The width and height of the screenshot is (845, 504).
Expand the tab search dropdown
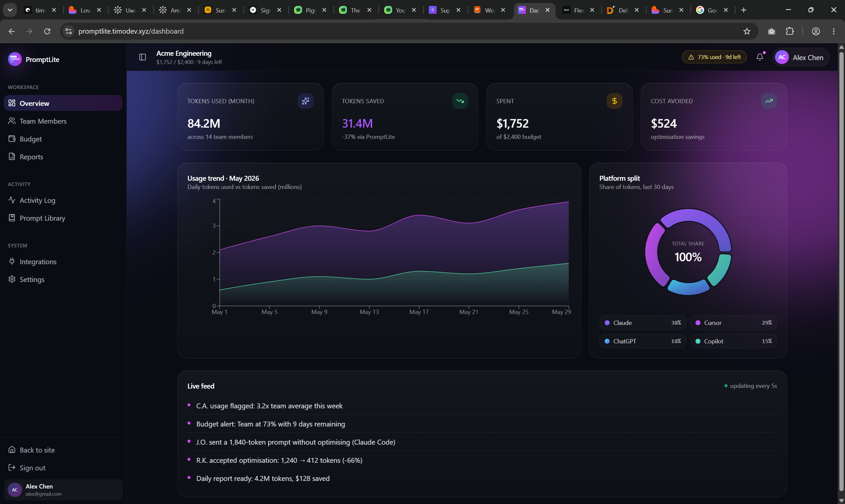[x=10, y=10]
